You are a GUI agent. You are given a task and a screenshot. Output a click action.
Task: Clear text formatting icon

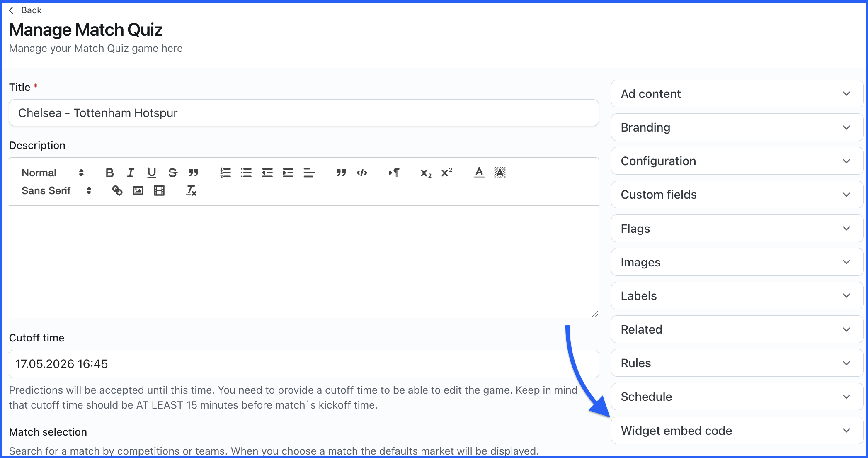[191, 191]
